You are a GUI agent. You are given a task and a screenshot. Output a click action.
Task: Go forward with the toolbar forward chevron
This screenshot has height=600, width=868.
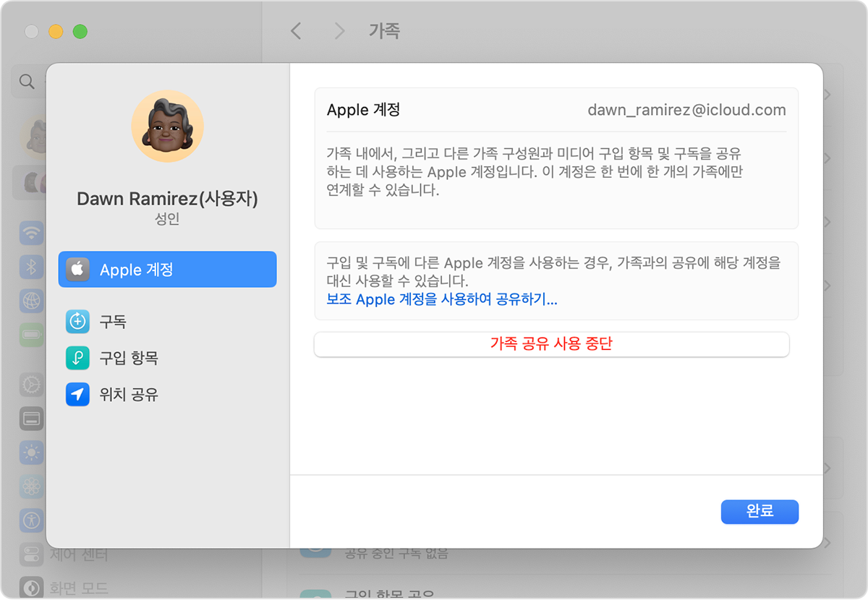339,30
